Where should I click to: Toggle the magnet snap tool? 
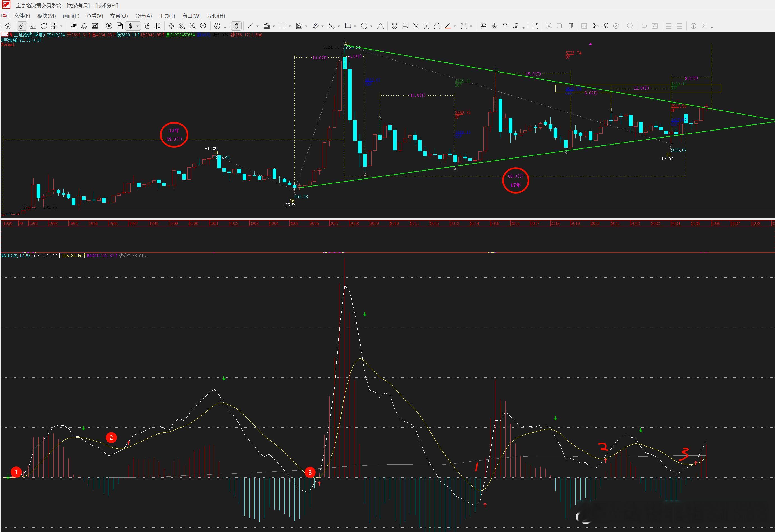[x=394, y=26]
